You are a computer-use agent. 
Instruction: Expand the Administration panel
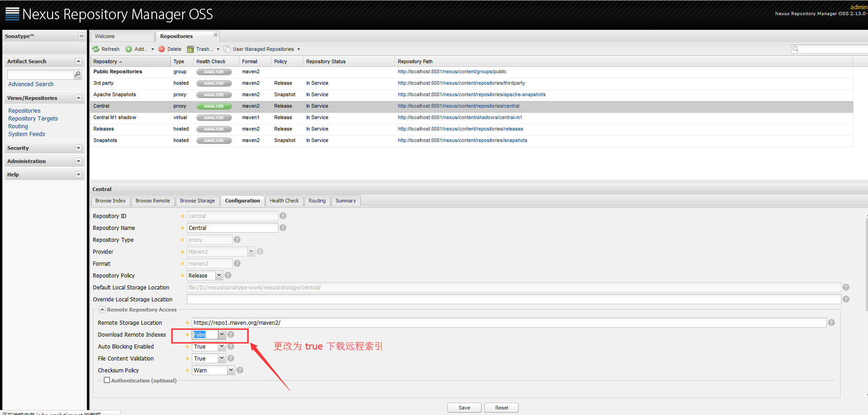click(78, 161)
